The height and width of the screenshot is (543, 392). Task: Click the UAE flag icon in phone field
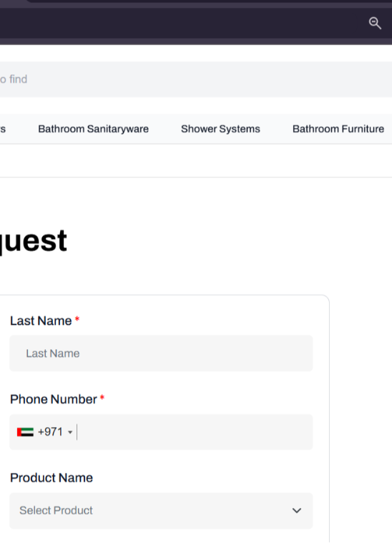click(x=25, y=432)
